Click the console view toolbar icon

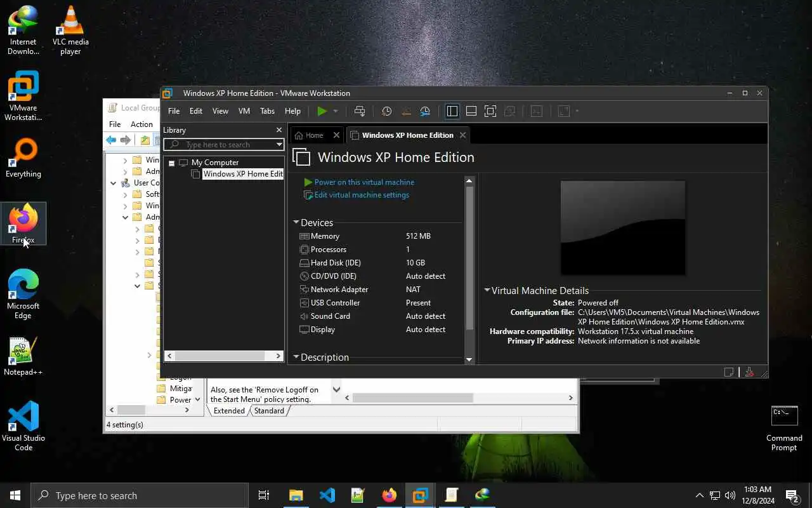point(537,111)
